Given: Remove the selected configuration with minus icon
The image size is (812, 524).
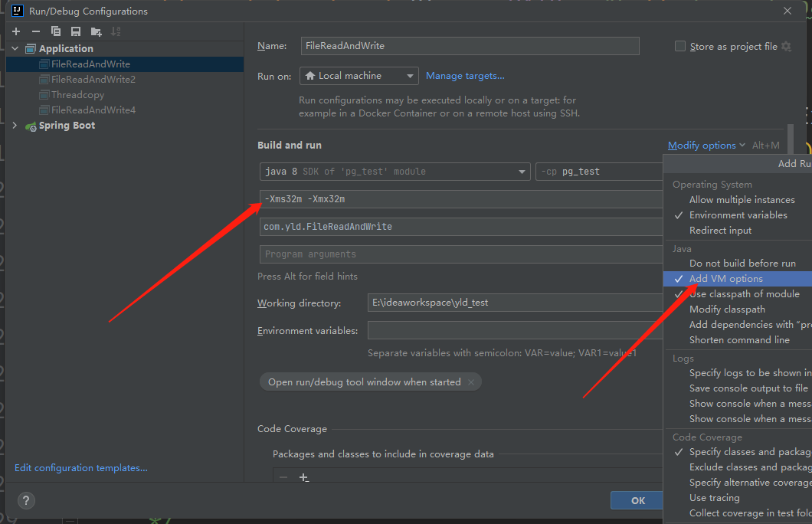Looking at the screenshot, I should coord(36,31).
